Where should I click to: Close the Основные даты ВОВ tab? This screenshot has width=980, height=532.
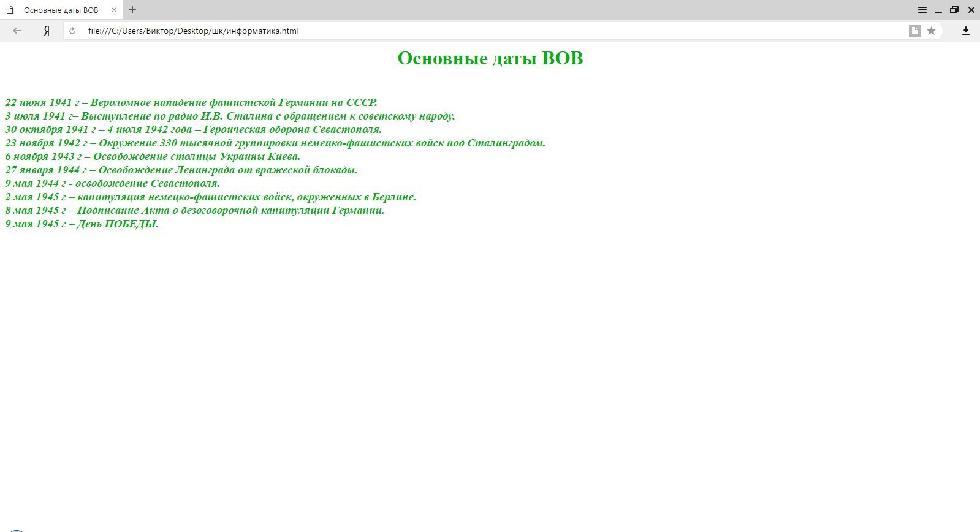(x=114, y=10)
